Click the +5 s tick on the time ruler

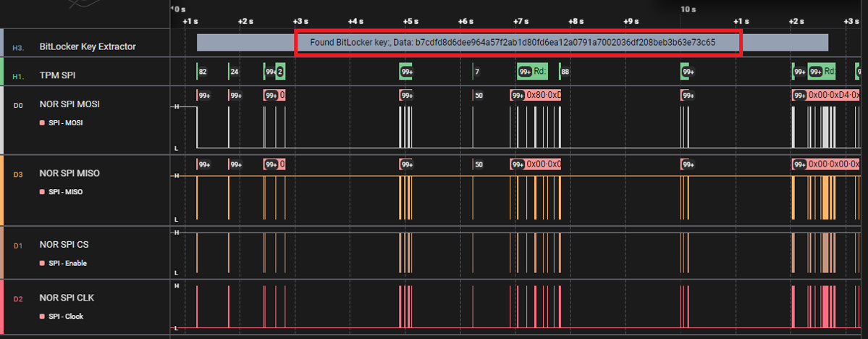pos(410,22)
